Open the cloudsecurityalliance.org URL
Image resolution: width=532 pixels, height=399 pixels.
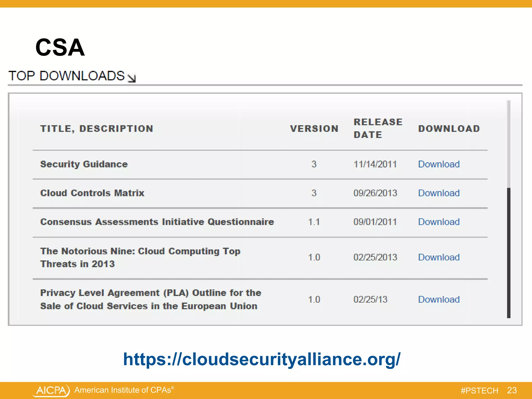(262, 359)
